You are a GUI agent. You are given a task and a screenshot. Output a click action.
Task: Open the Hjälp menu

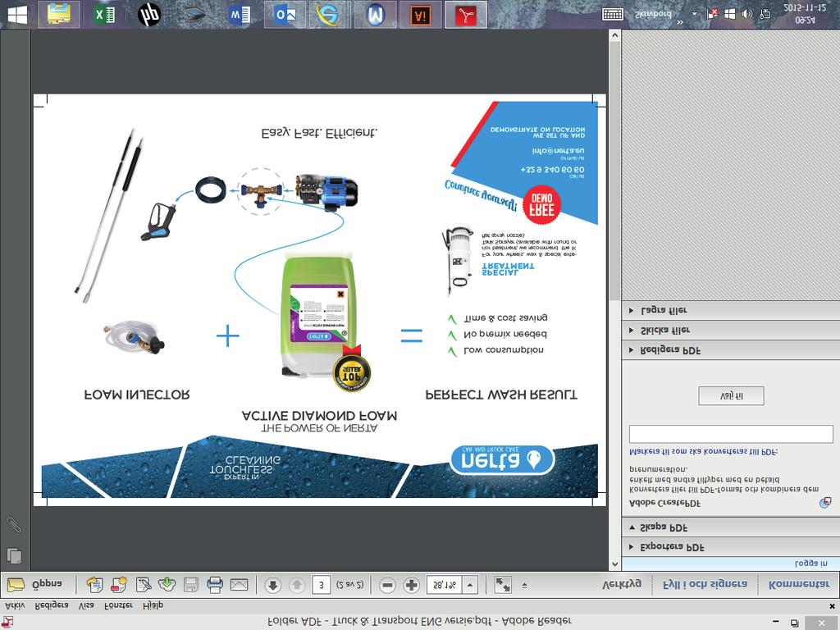coord(153,605)
